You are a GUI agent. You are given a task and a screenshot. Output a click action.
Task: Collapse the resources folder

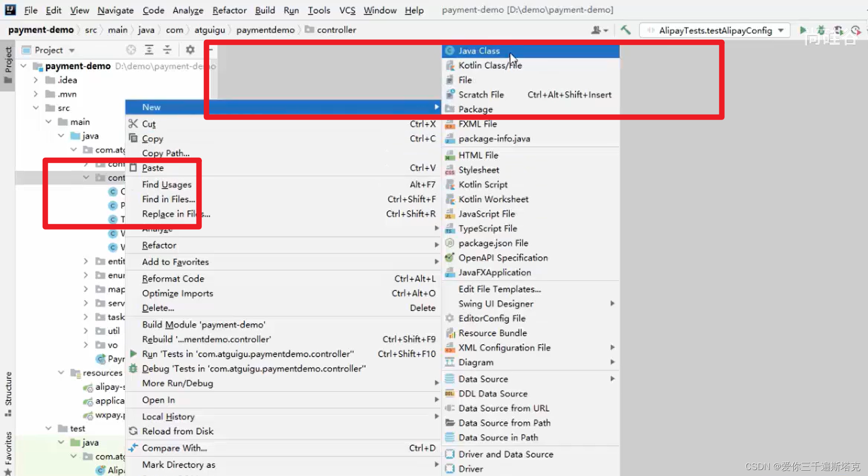pos(61,372)
